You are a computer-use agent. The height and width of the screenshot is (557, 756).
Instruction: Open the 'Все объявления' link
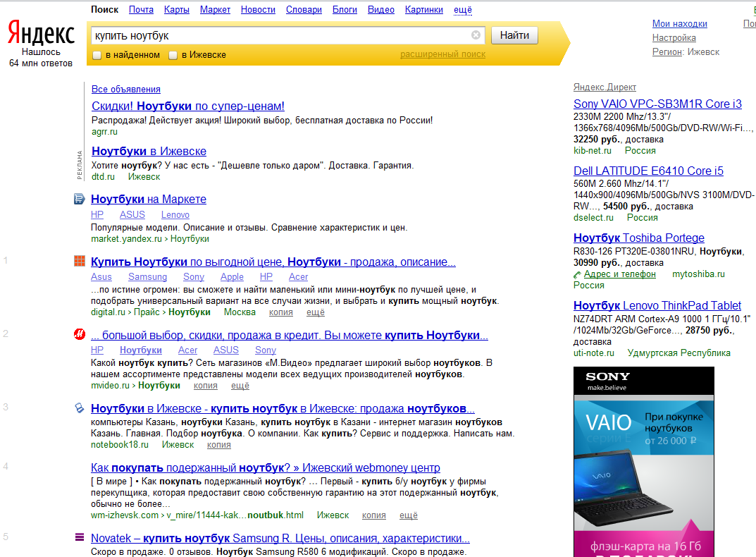pyautogui.click(x=126, y=89)
